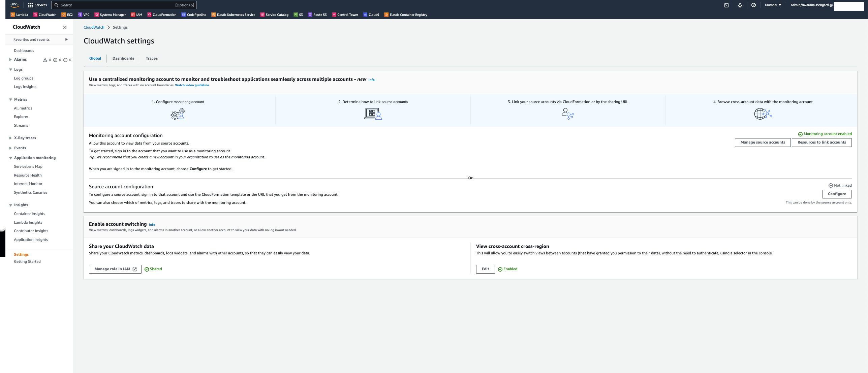
Task: Open Settings in sidebar
Action: click(21, 254)
